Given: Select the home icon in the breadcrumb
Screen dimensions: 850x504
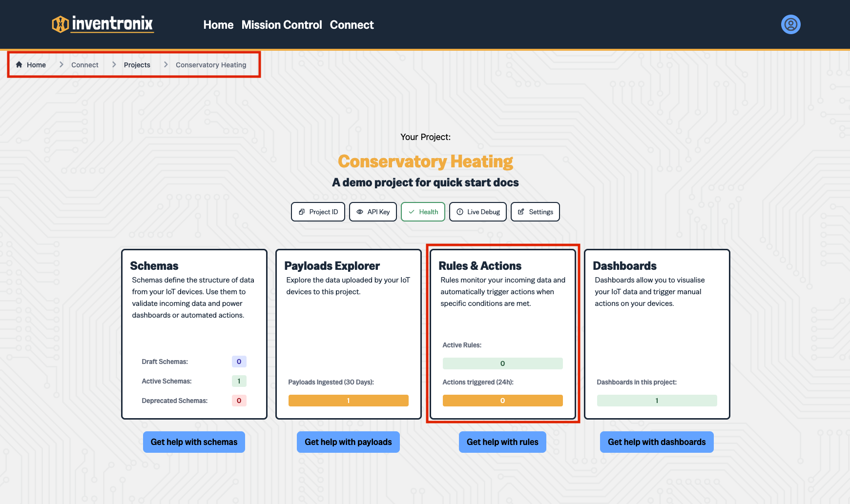Looking at the screenshot, I should [19, 64].
